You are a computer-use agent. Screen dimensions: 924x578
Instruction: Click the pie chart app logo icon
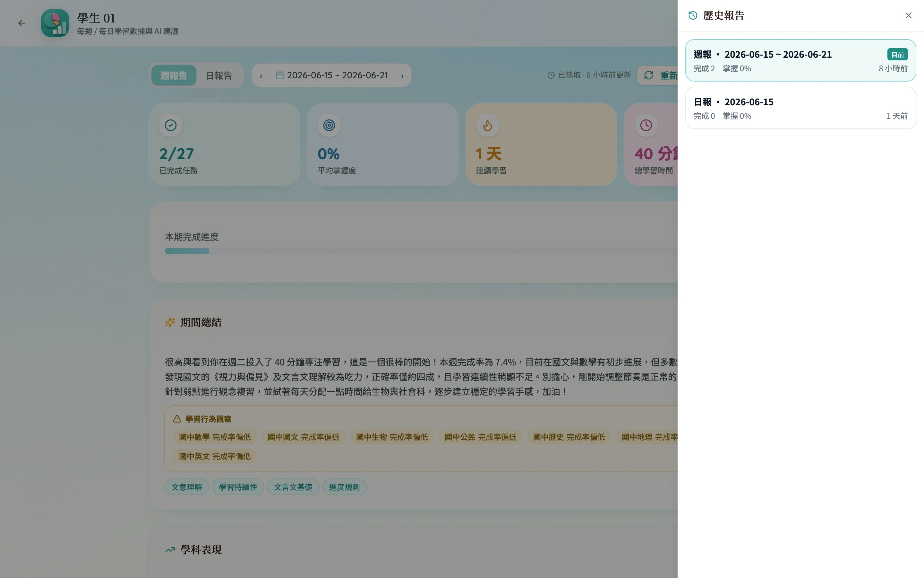pos(55,23)
